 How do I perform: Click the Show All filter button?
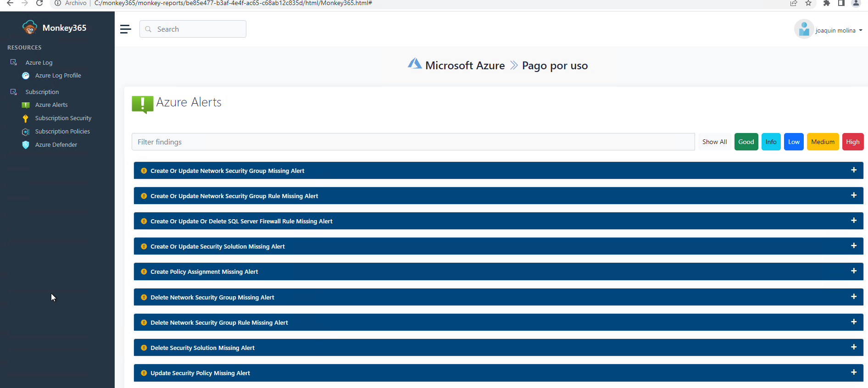click(714, 142)
